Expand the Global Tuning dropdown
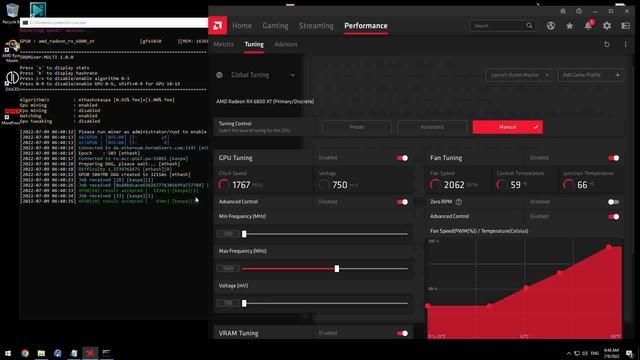Image resolution: width=640 pixels, height=360 pixels. 292,75
